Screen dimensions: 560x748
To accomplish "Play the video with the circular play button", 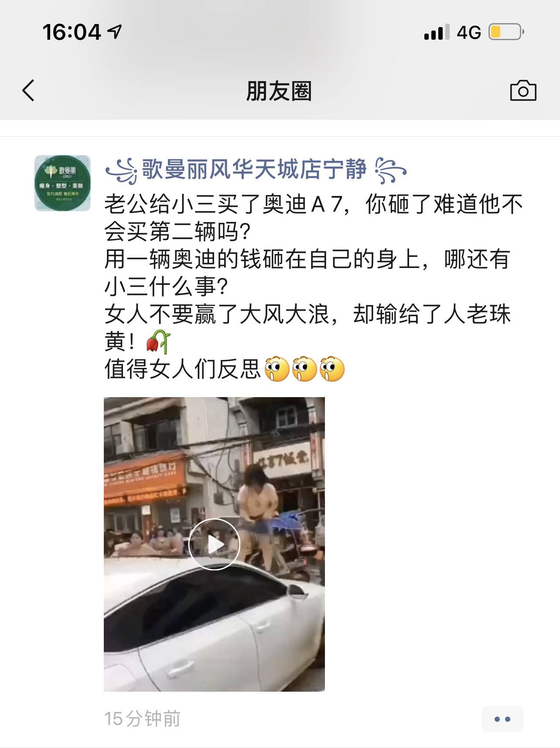I will point(214,544).
